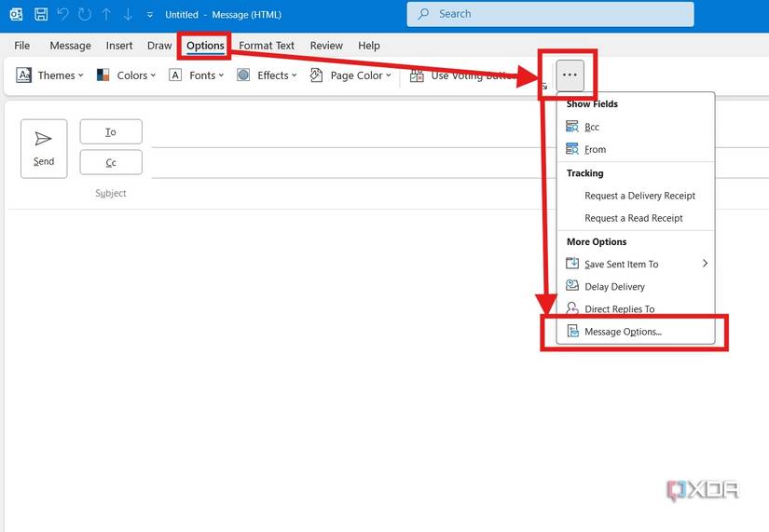Click the Page Color paint bucket icon
The height and width of the screenshot is (532, 769).
tap(316, 75)
